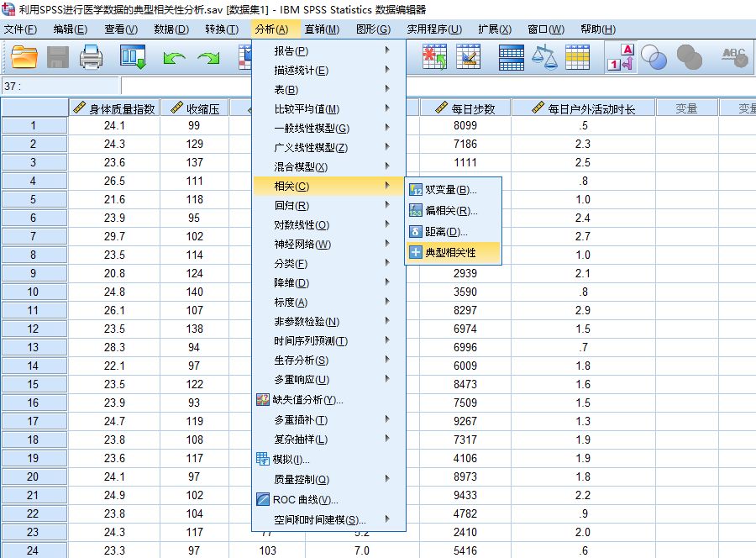The width and height of the screenshot is (756, 558).
Task: Click the split file toolbar icon
Action: point(511,57)
